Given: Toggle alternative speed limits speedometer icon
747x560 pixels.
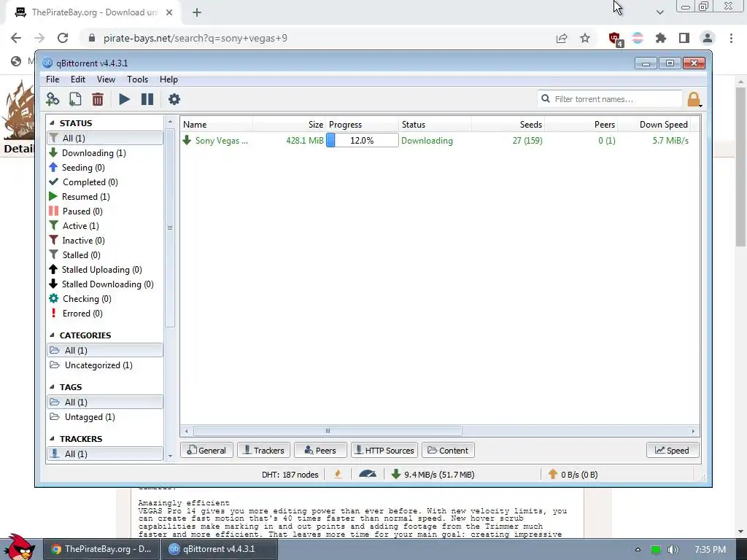Looking at the screenshot, I should point(368,474).
